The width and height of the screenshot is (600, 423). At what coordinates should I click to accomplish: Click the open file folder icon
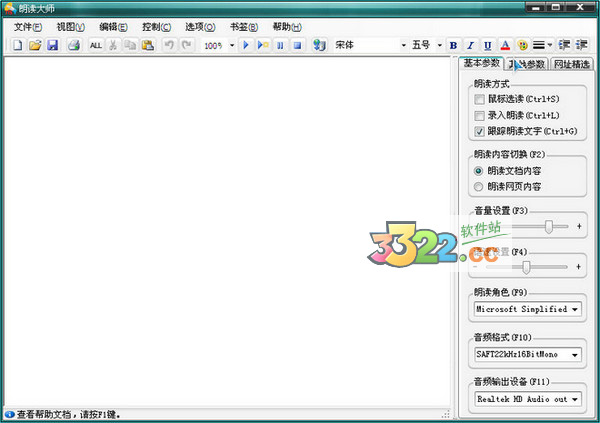pyautogui.click(x=35, y=46)
